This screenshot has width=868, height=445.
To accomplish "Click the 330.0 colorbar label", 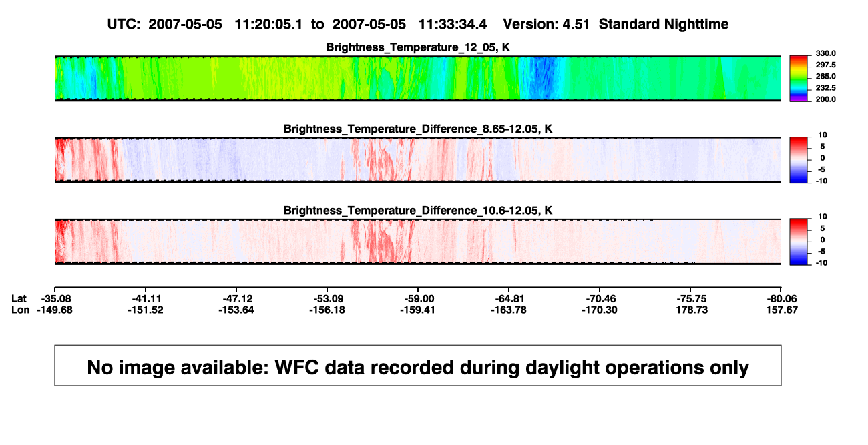I will click(825, 53).
